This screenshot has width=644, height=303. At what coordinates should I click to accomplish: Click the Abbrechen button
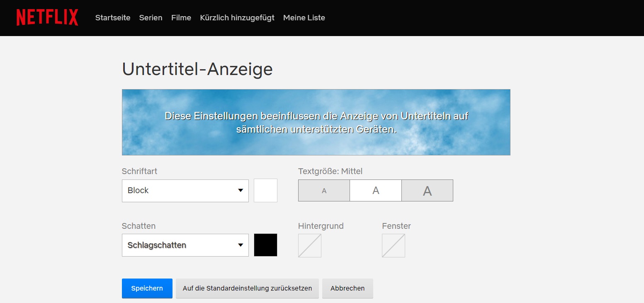tap(348, 288)
